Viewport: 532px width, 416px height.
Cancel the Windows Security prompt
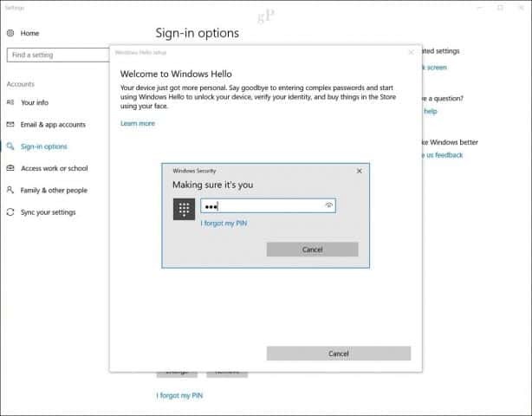[x=312, y=250]
